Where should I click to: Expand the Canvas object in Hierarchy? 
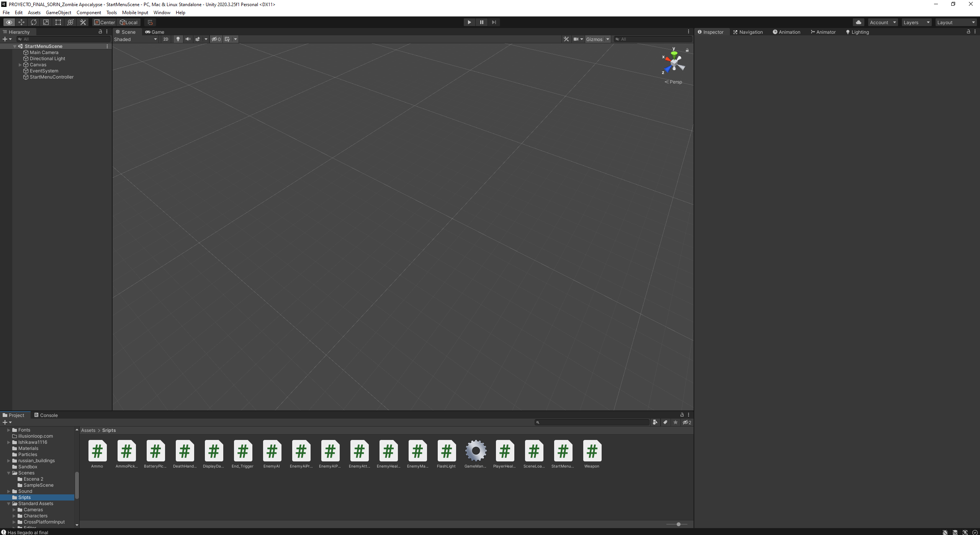(x=20, y=64)
